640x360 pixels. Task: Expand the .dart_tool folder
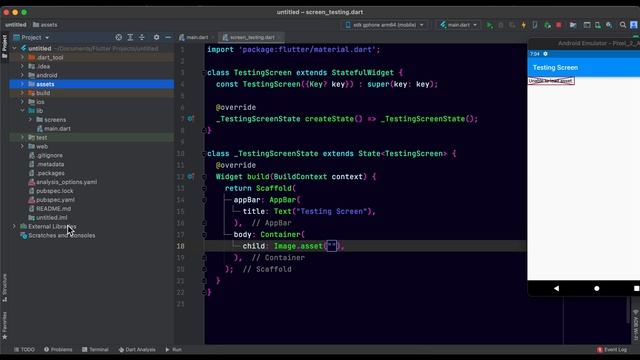point(22,58)
